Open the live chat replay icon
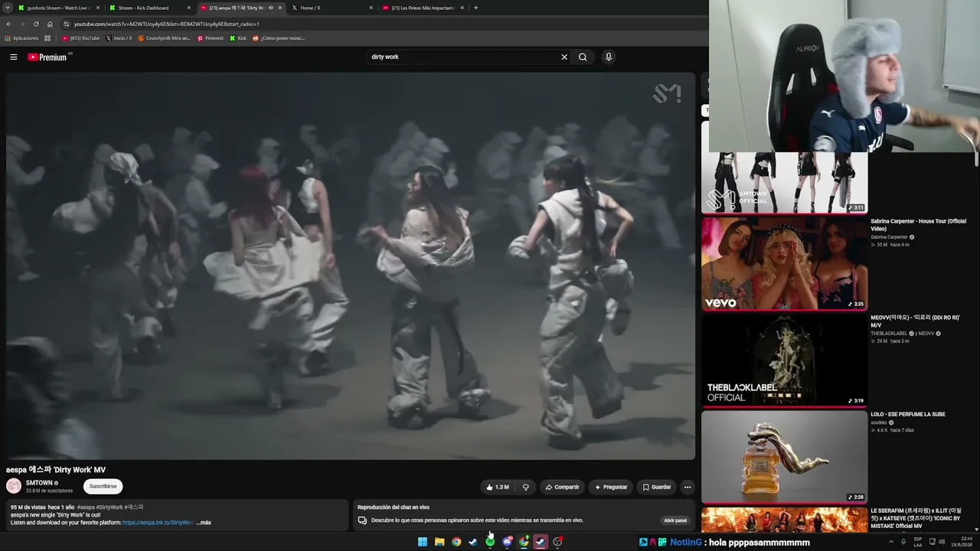Viewport: 980px width, 551px height. 362,520
